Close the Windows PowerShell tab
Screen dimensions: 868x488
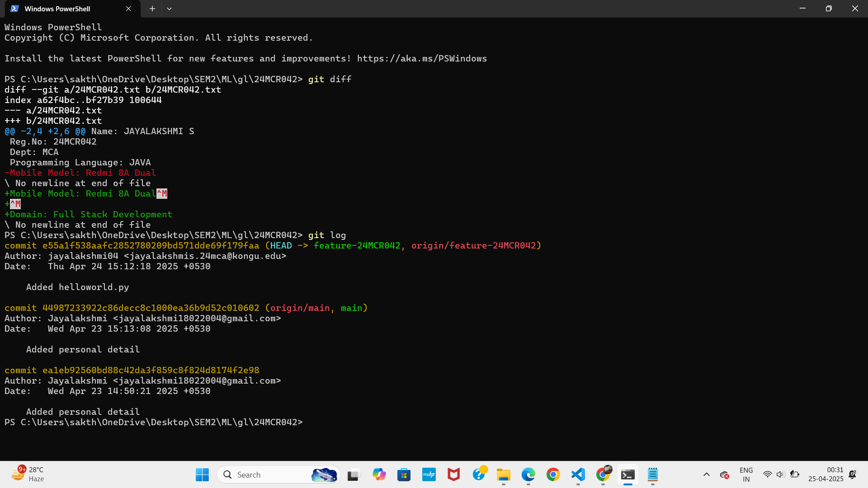coord(128,9)
